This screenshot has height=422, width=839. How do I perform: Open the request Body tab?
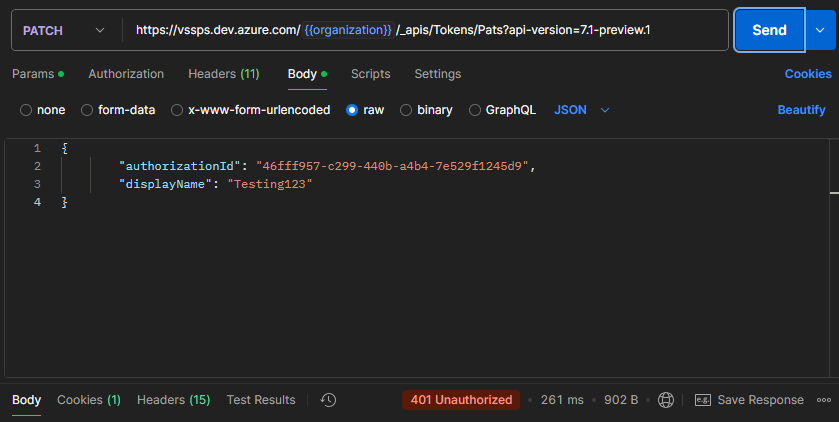pyautogui.click(x=307, y=74)
